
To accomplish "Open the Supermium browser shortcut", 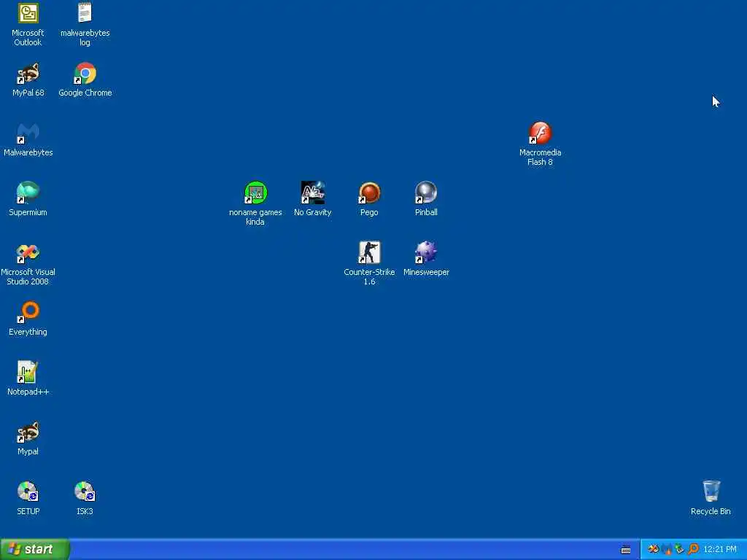I will (28, 199).
